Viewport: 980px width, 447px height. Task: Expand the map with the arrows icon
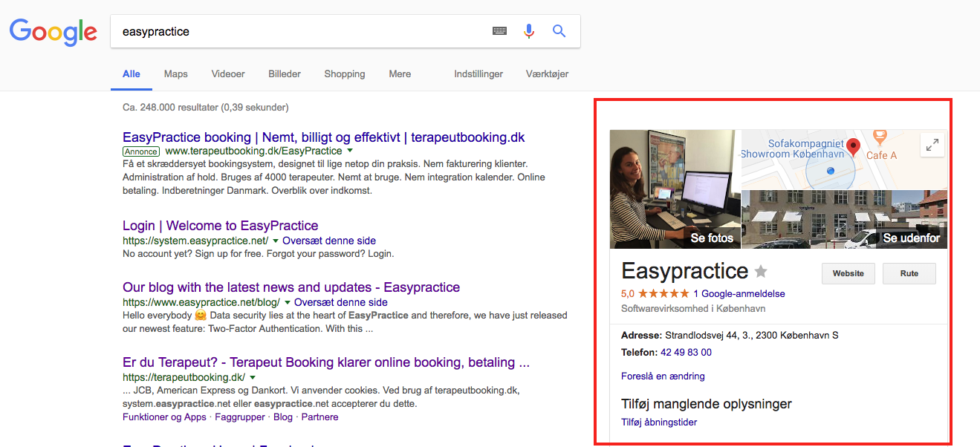(x=932, y=145)
